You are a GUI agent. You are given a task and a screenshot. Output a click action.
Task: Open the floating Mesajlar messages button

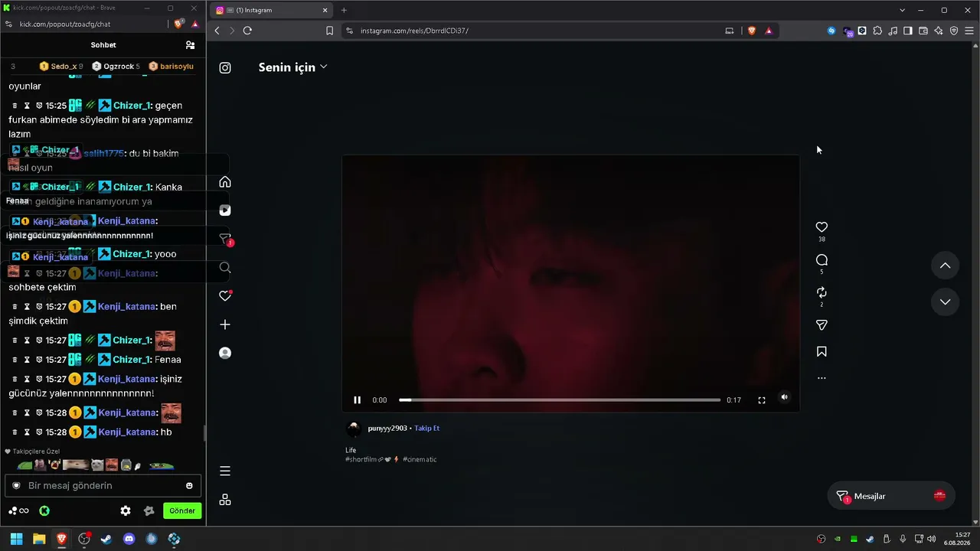tap(891, 496)
